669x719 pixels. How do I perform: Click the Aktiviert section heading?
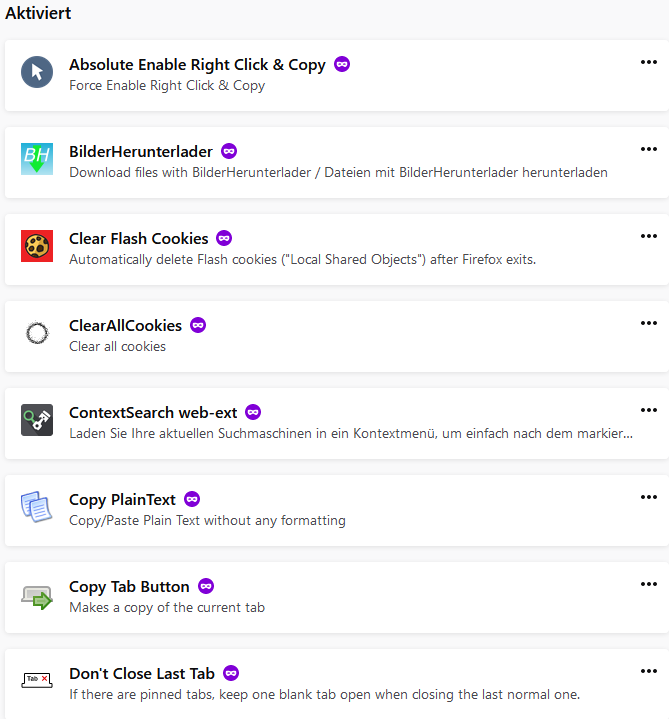click(38, 14)
